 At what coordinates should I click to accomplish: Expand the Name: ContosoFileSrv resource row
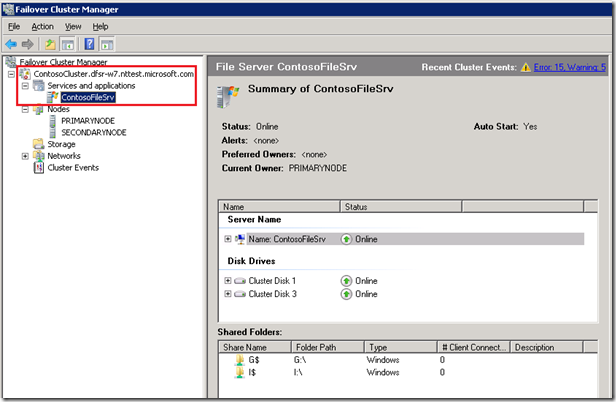coord(228,239)
